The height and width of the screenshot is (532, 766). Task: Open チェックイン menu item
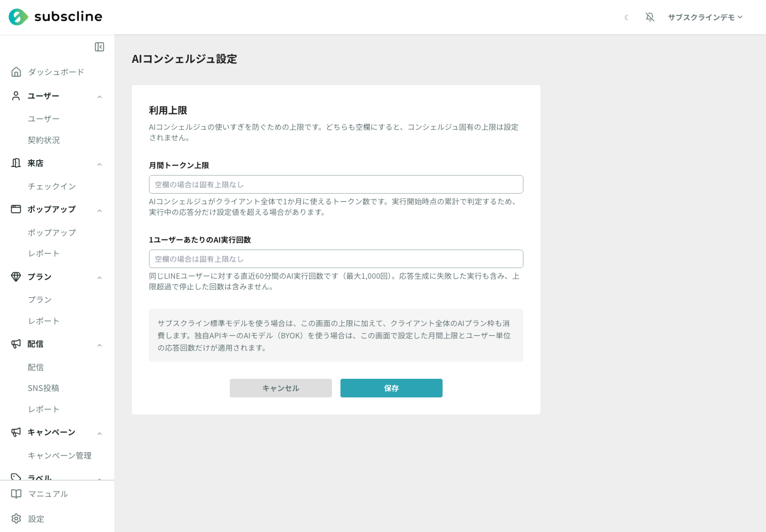click(x=52, y=186)
